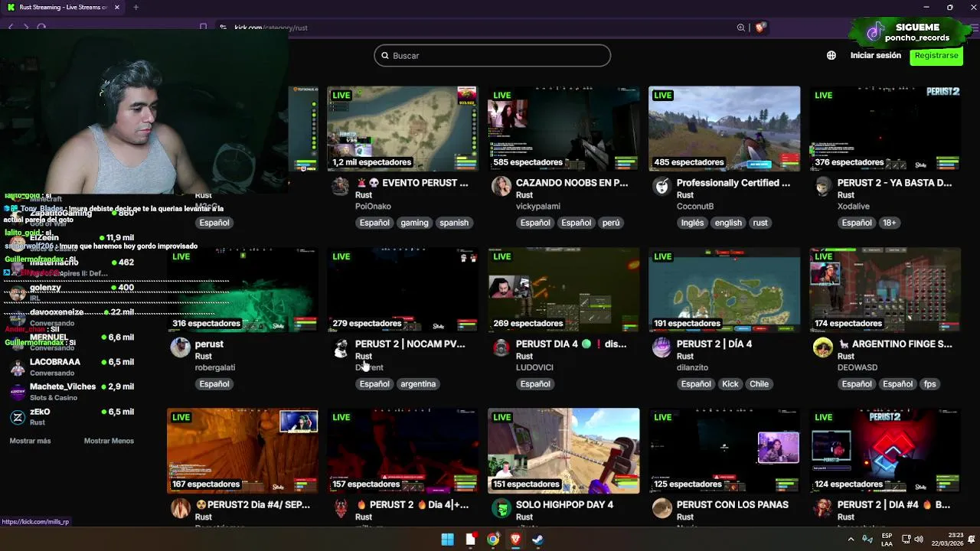Open the DEOWASD streamer avatar
Image resolution: width=980 pixels, height=551 pixels.
click(823, 347)
